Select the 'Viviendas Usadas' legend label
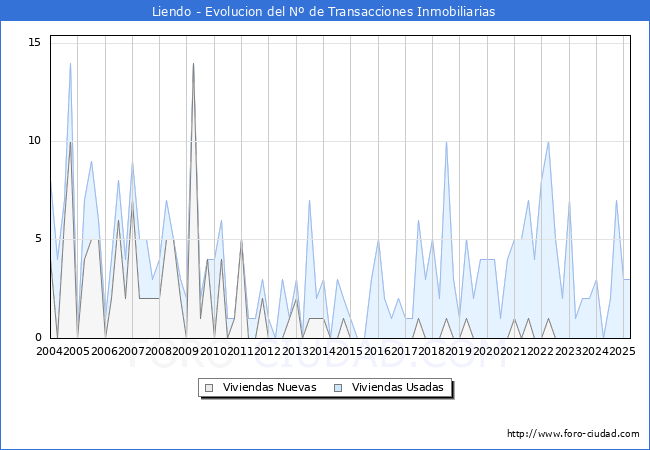Screen dimensions: 650x450 398,387
